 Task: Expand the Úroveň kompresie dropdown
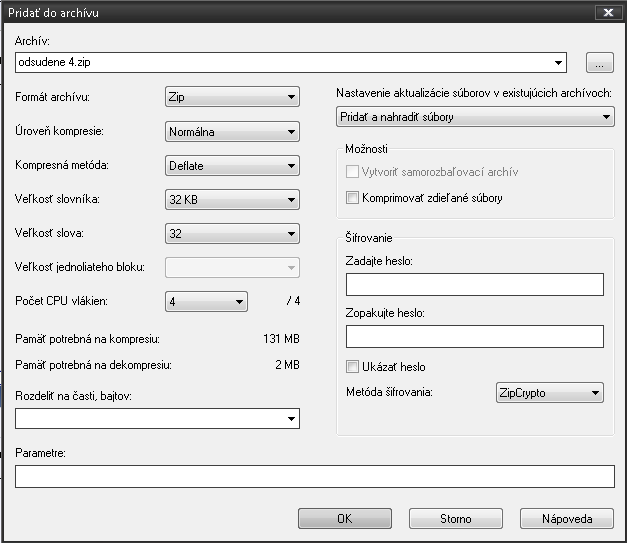click(231, 132)
